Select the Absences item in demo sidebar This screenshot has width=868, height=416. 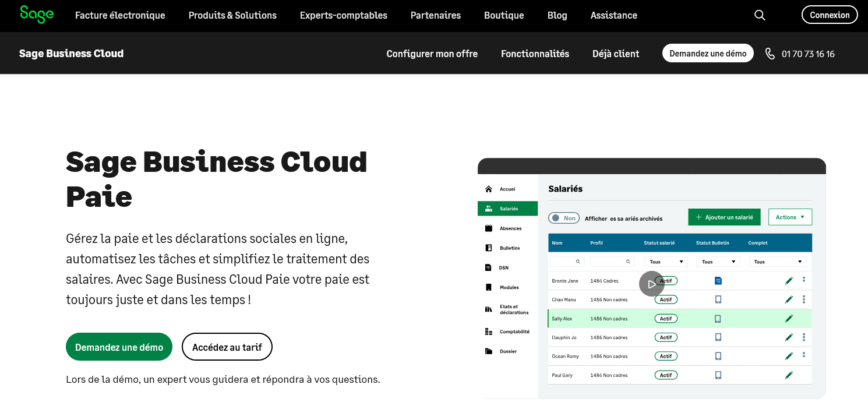coord(507,228)
